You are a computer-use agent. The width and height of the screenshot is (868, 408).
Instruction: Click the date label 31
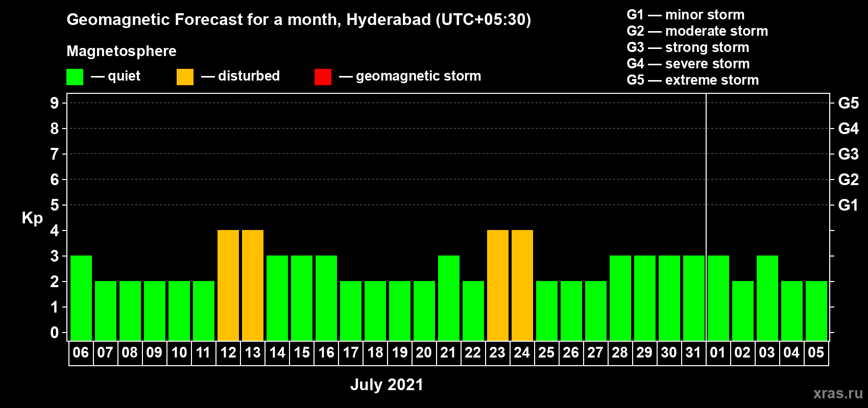(693, 352)
